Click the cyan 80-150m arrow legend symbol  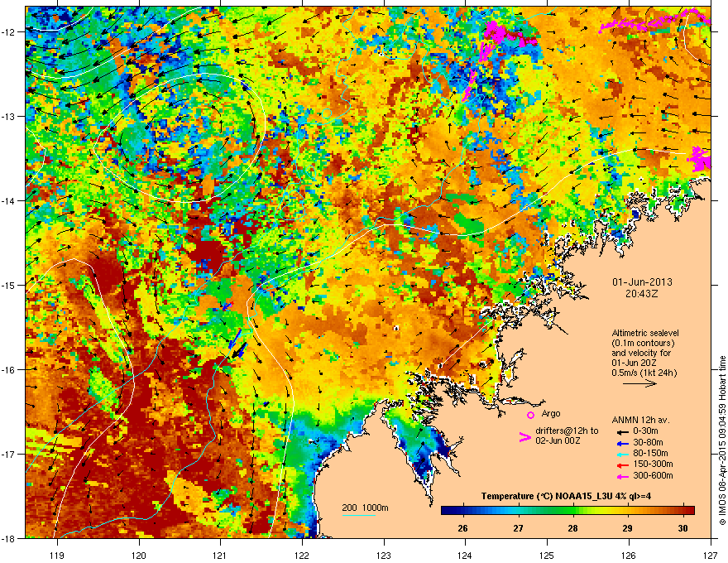(623, 454)
